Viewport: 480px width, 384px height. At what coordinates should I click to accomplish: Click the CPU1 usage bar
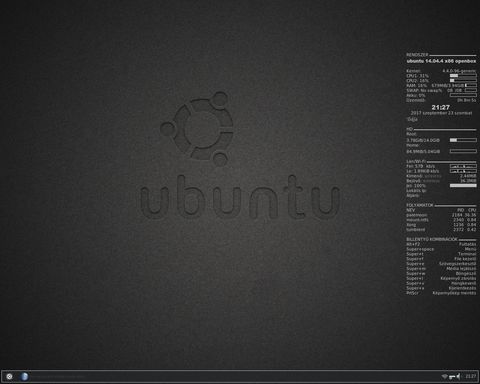463,76
